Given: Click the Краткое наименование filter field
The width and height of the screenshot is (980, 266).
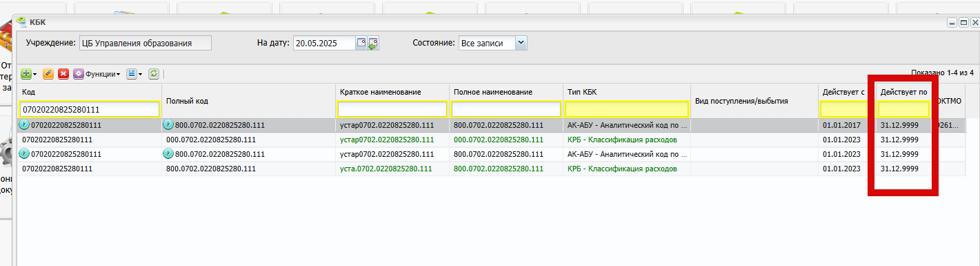Looking at the screenshot, I should (x=392, y=109).
